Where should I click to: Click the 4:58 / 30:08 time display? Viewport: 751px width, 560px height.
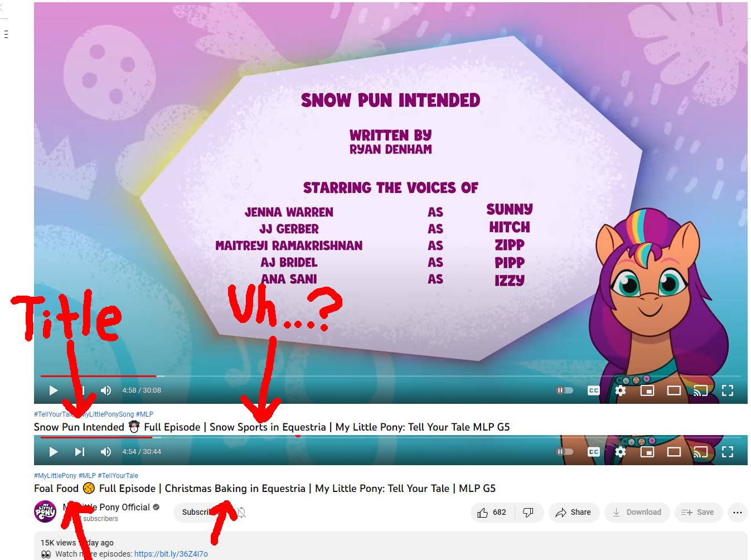tap(142, 390)
